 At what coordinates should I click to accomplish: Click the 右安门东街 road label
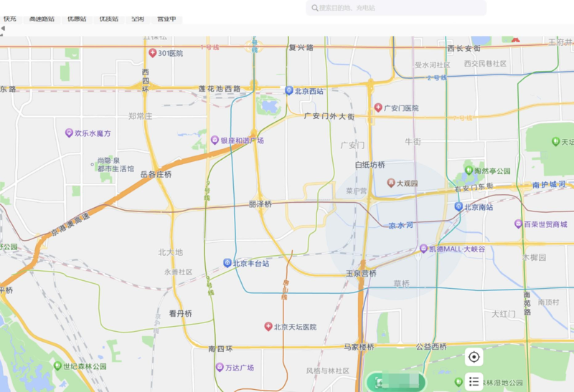coord(474,188)
